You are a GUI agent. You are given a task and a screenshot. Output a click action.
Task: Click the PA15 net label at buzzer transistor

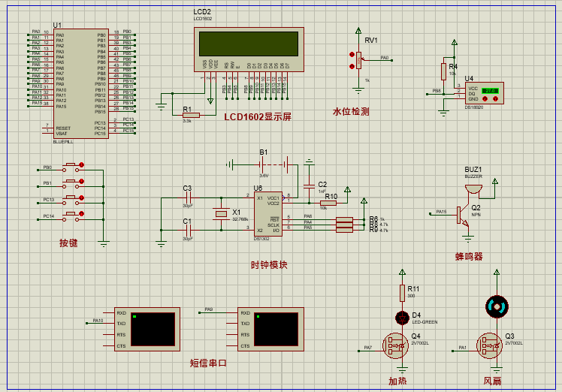(x=441, y=212)
